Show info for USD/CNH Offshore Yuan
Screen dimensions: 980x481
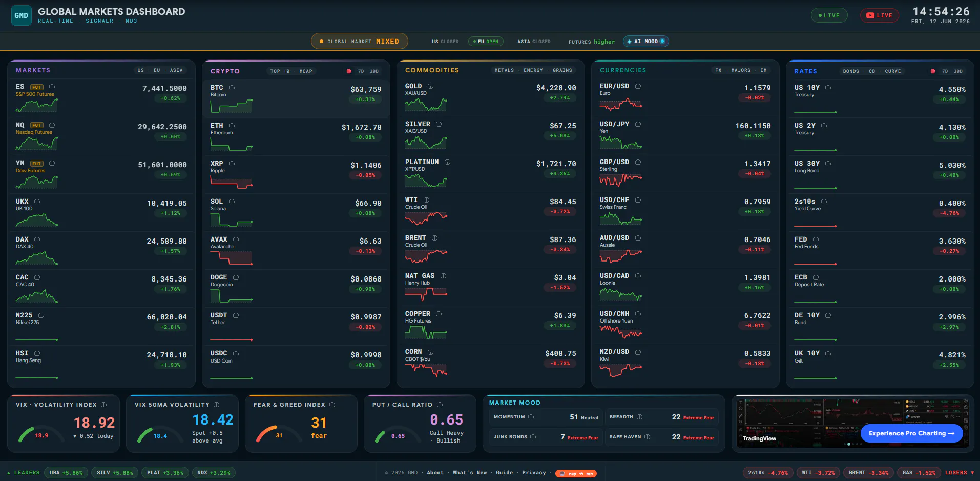click(638, 314)
